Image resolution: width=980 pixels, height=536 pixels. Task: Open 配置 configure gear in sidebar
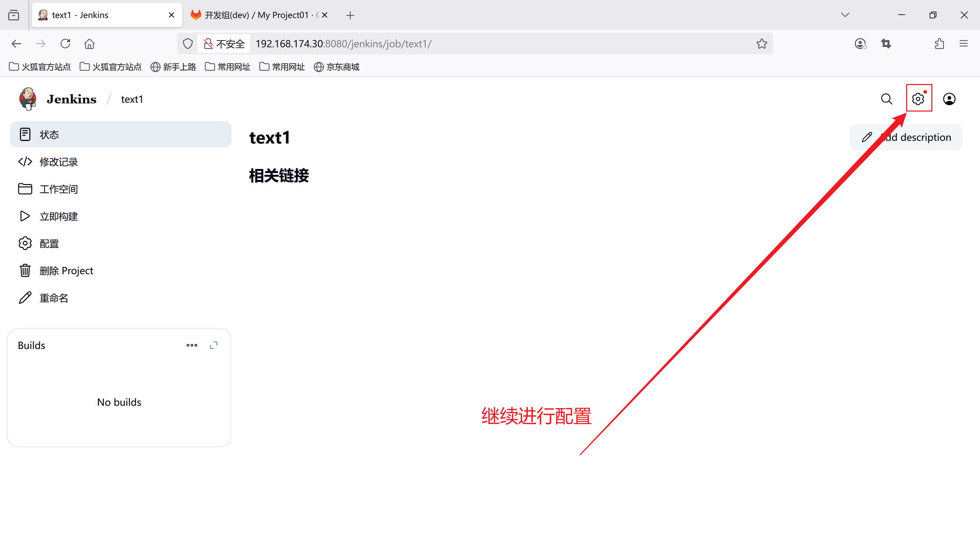pos(25,243)
